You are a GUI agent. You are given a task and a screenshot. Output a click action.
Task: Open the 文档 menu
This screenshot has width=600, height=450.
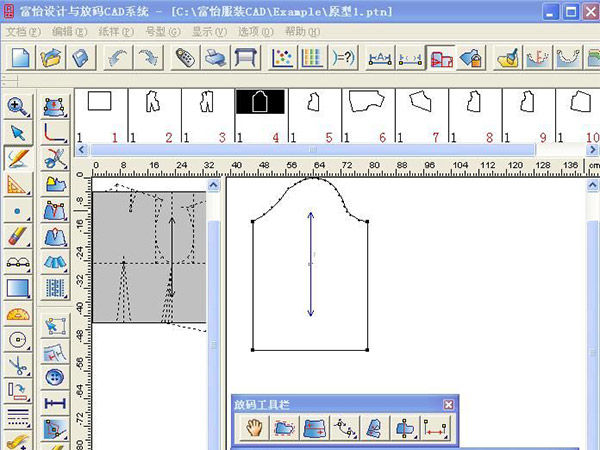(22, 32)
